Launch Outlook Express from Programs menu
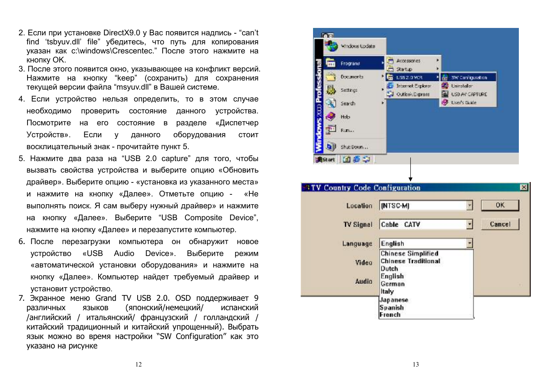The height and width of the screenshot is (392, 555). click(x=413, y=94)
